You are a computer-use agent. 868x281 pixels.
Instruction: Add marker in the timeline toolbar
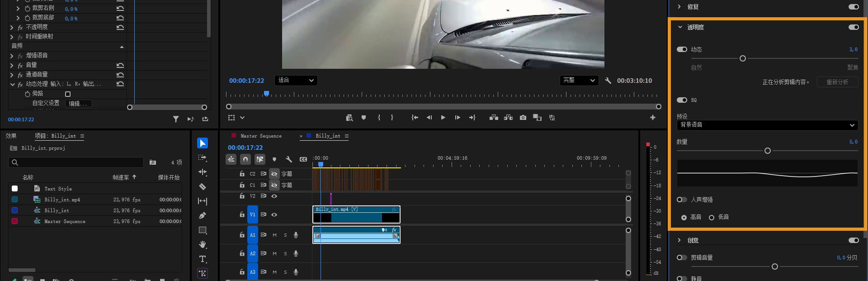(x=274, y=159)
